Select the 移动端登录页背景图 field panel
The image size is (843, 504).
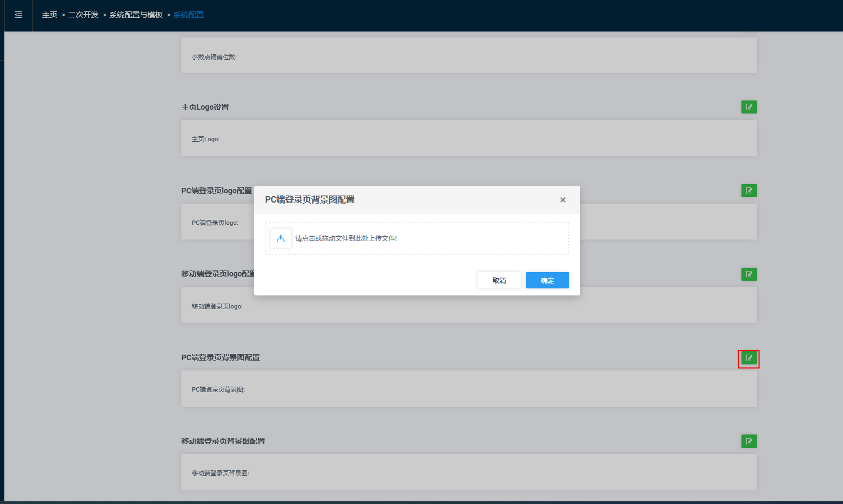(x=469, y=472)
